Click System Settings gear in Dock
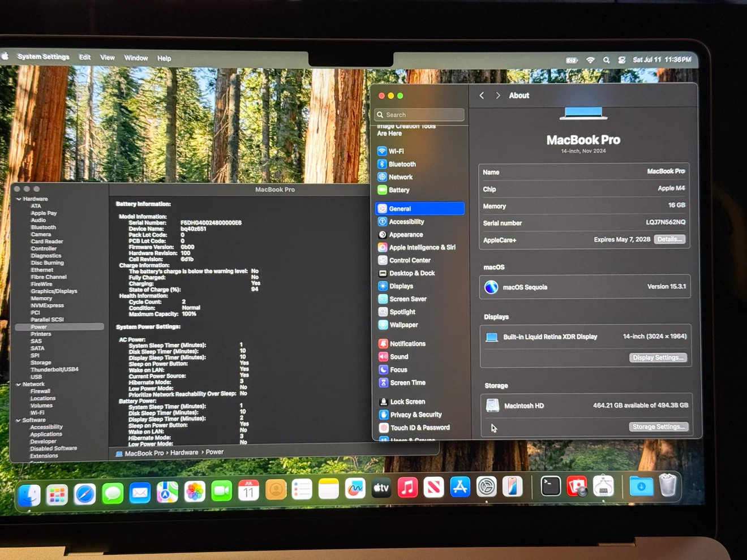The width and height of the screenshot is (747, 560). coord(486,486)
